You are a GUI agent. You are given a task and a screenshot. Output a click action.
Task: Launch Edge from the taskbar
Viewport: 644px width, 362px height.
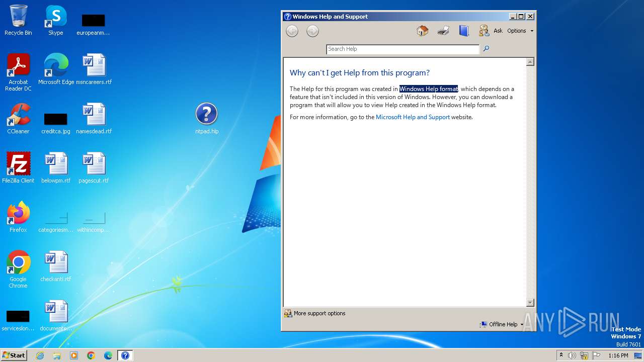click(x=108, y=355)
